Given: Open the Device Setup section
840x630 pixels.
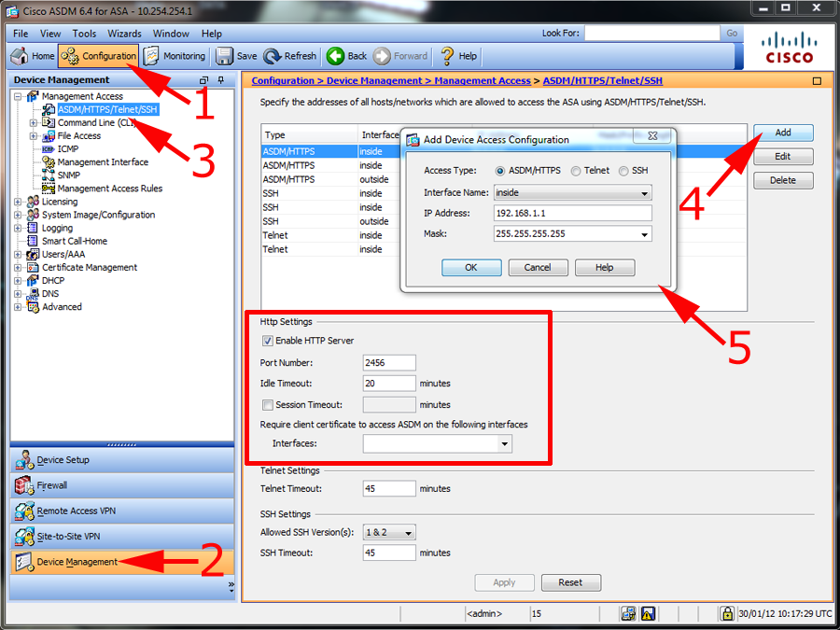Looking at the screenshot, I should 122,459.
